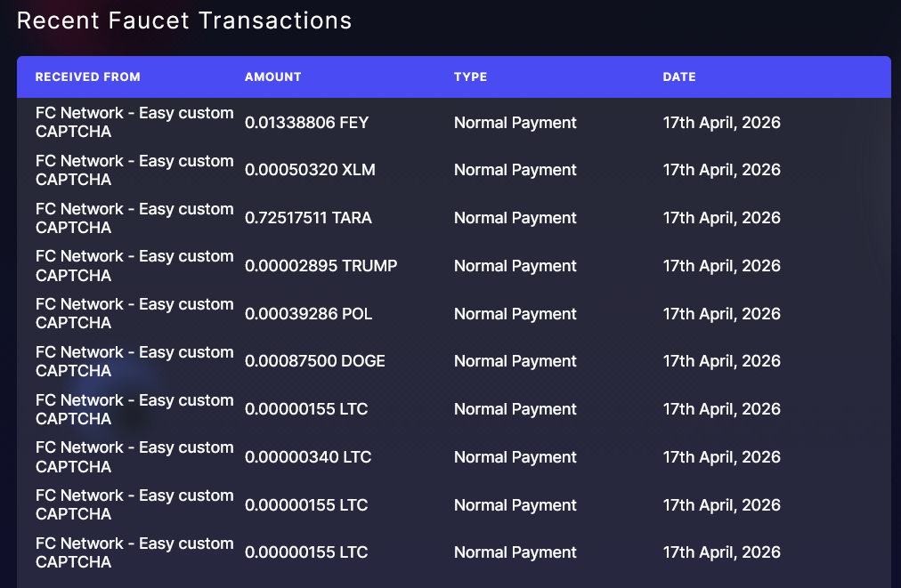
Task: Click the Received From column header
Action: 87,77
